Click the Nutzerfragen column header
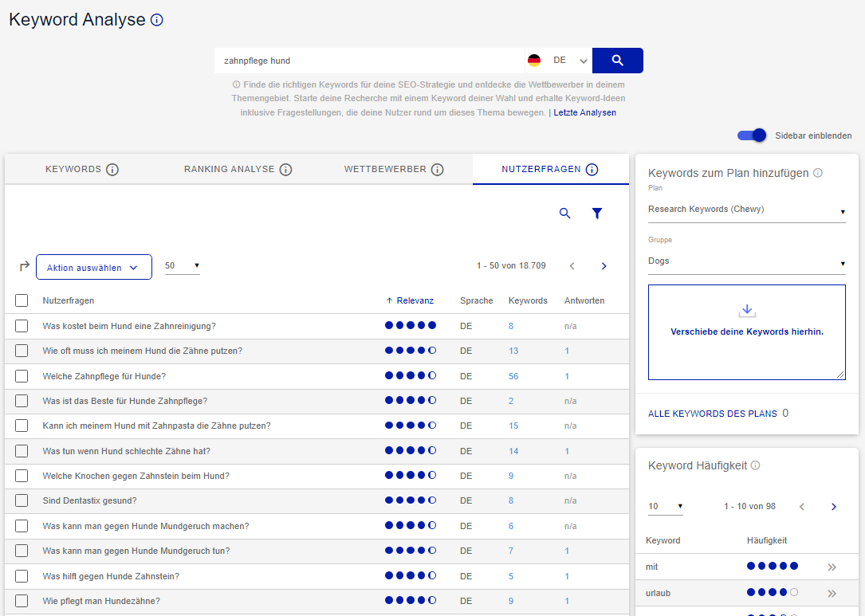 pyautogui.click(x=69, y=300)
